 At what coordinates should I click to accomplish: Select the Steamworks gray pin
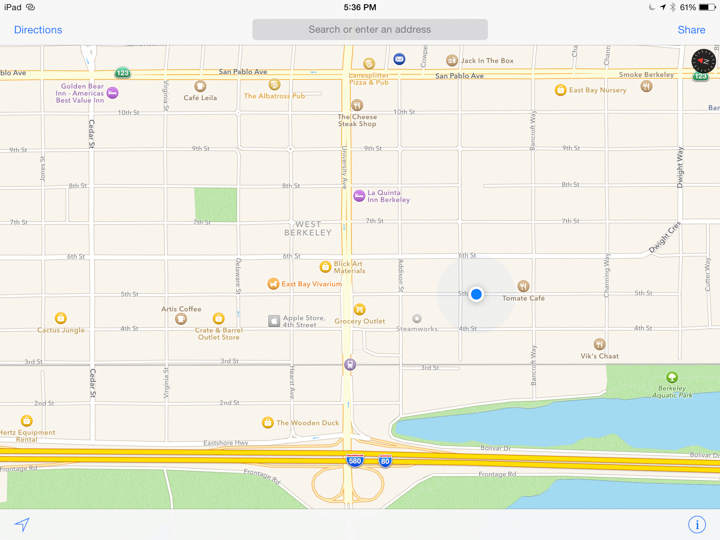416,318
